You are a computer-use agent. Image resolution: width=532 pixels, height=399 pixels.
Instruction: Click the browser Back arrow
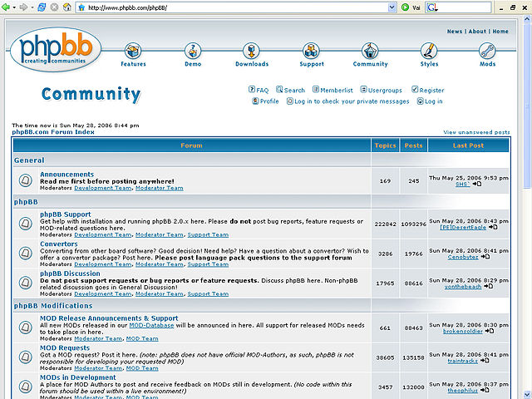tap(6, 7)
